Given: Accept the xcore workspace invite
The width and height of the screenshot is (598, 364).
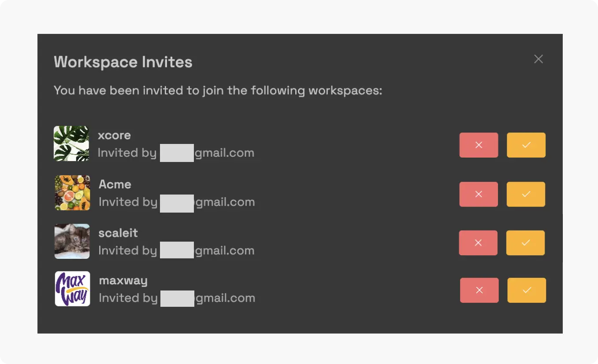Looking at the screenshot, I should [x=526, y=145].
